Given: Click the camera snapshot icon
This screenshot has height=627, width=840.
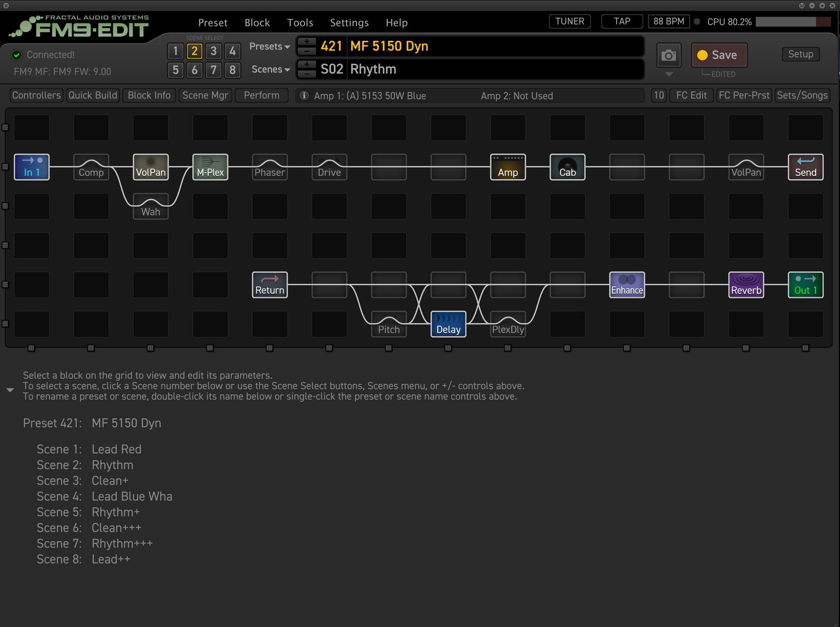Looking at the screenshot, I should click(669, 55).
